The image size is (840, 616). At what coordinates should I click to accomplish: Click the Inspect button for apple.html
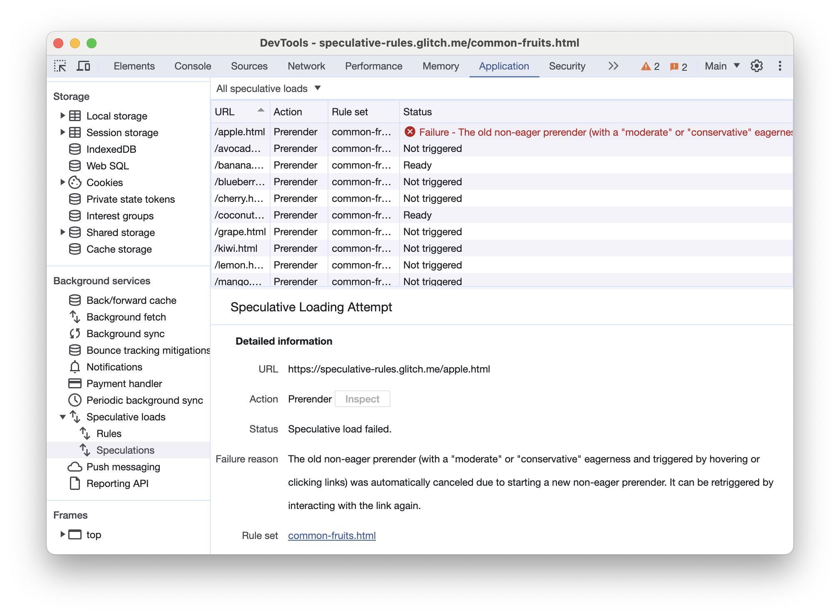pos(362,398)
